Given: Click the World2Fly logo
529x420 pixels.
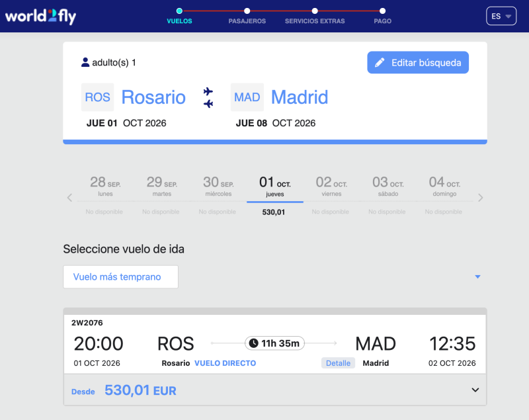Looking at the screenshot, I should coord(41,16).
